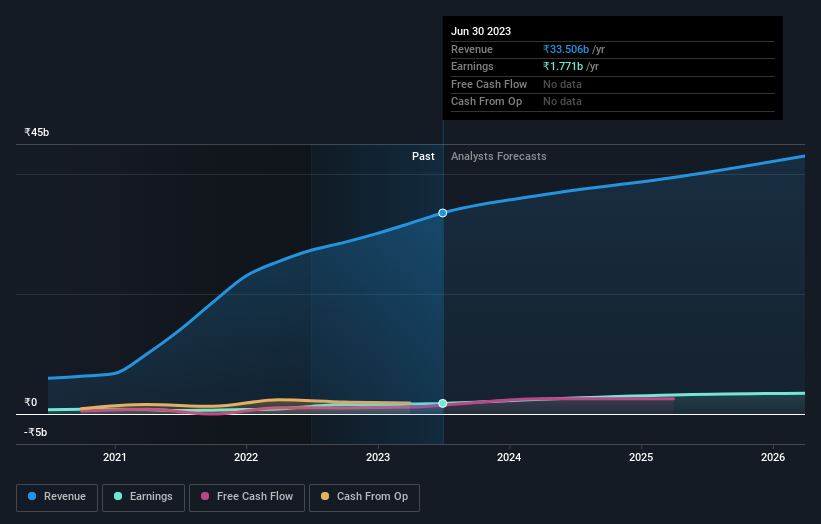Image resolution: width=821 pixels, height=524 pixels.
Task: Toggle the Earnings series legend button
Action: pyautogui.click(x=143, y=497)
